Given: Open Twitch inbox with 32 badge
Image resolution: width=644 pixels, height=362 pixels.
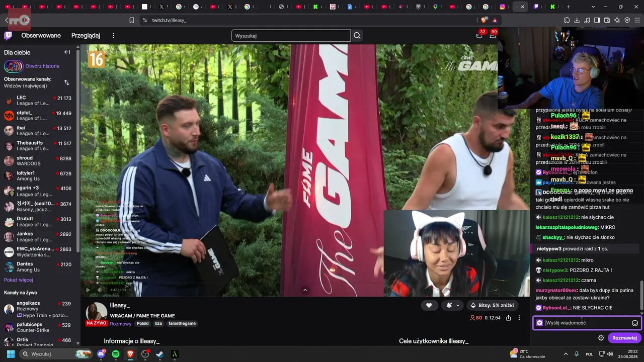Looking at the screenshot, I should 479,35.
